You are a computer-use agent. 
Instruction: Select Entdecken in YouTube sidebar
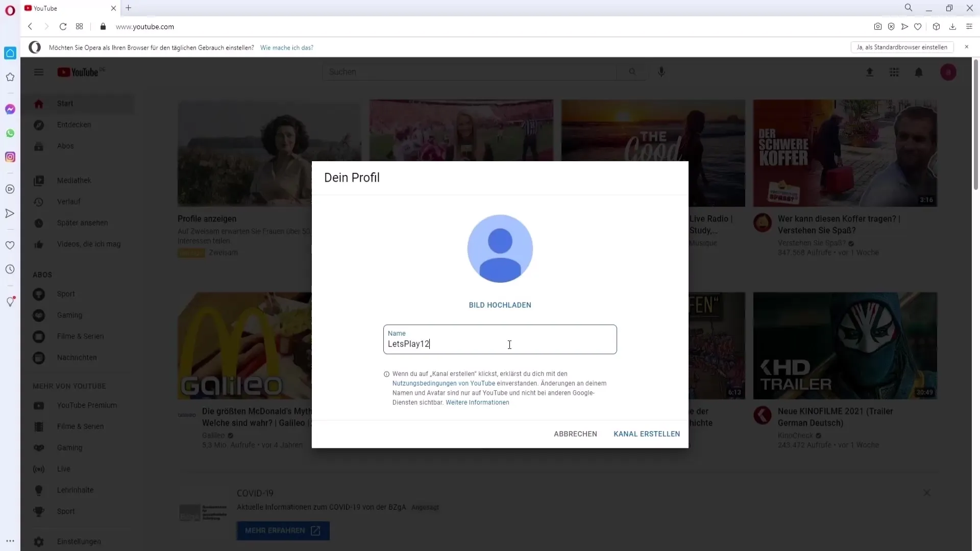click(78, 125)
